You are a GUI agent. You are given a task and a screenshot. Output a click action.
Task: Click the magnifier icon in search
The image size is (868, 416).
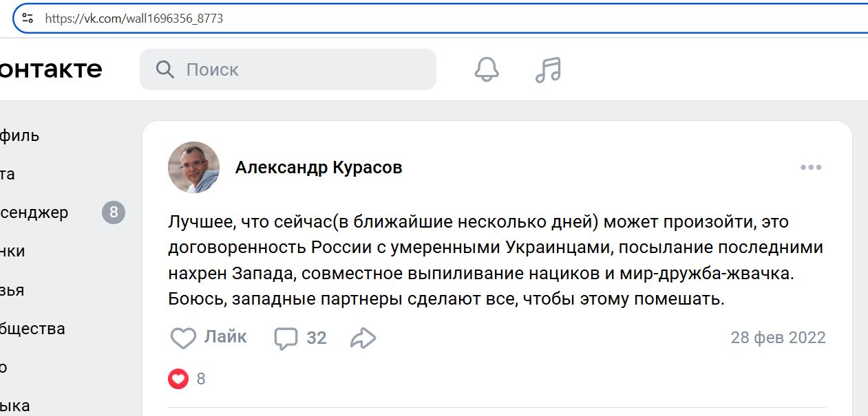pyautogui.click(x=165, y=69)
